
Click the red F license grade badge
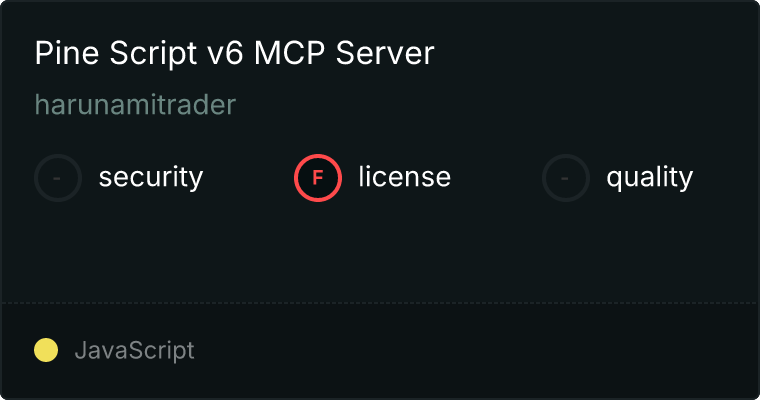click(318, 178)
